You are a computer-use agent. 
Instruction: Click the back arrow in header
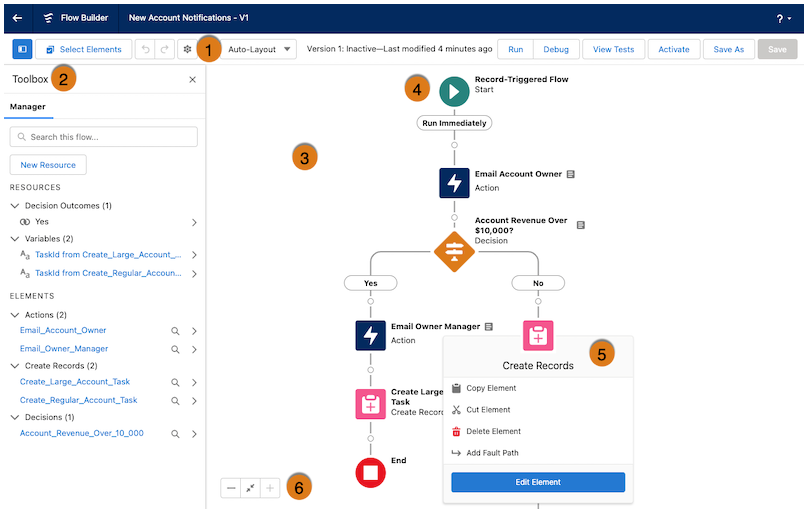pos(17,17)
